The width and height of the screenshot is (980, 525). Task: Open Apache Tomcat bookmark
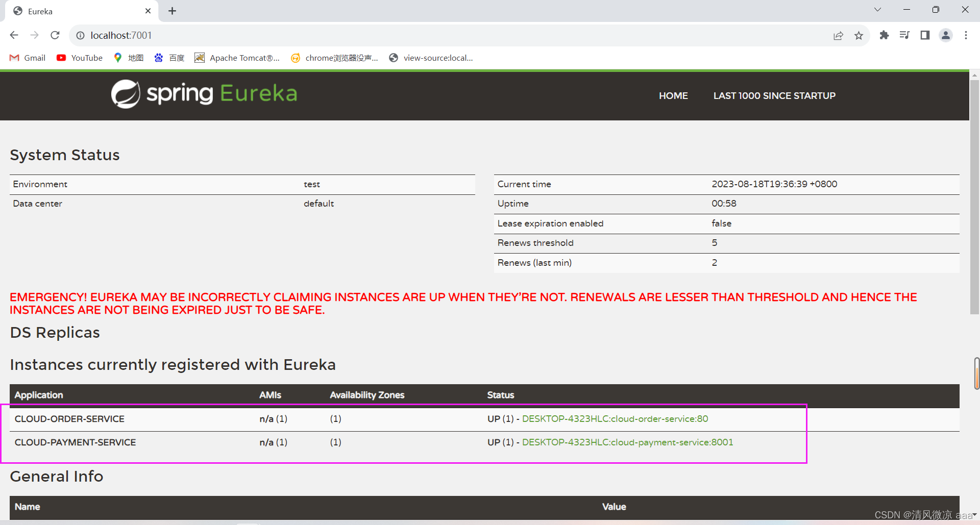click(x=237, y=58)
